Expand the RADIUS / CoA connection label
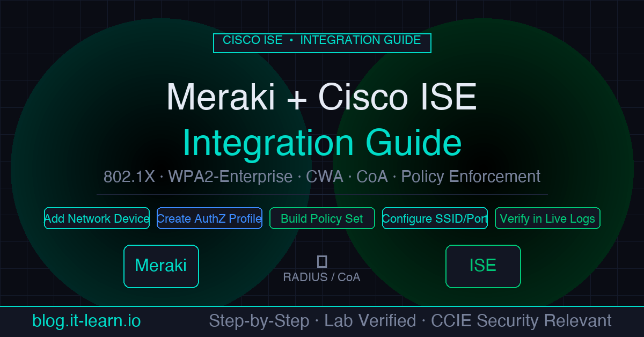This screenshot has height=337, width=644. point(322,277)
